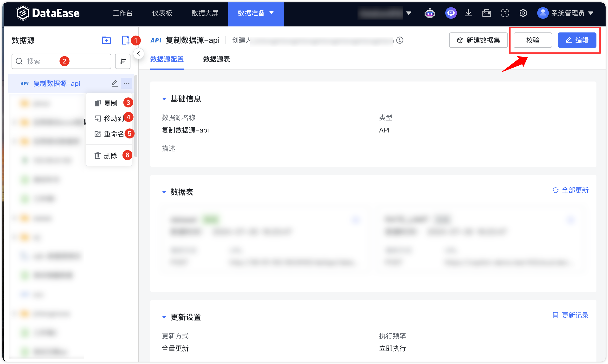Click the new datasource icon in sidebar
The width and height of the screenshot is (608, 364).
(126, 40)
